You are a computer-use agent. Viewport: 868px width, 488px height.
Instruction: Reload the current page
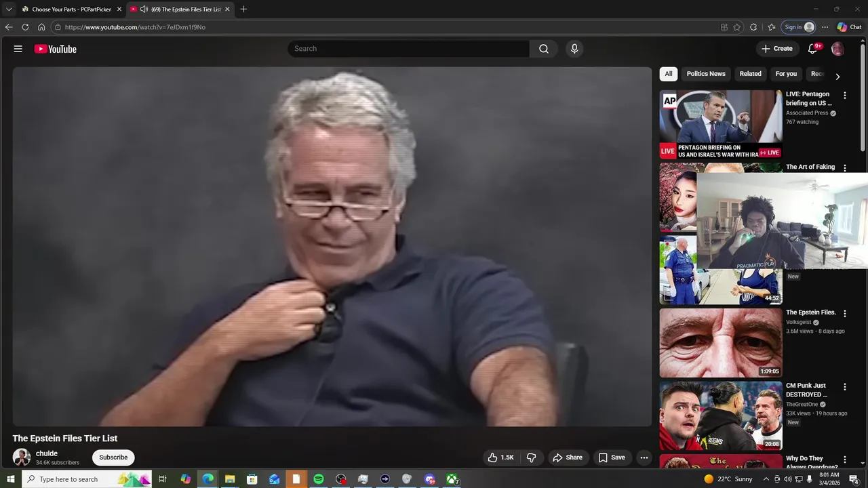(25, 27)
